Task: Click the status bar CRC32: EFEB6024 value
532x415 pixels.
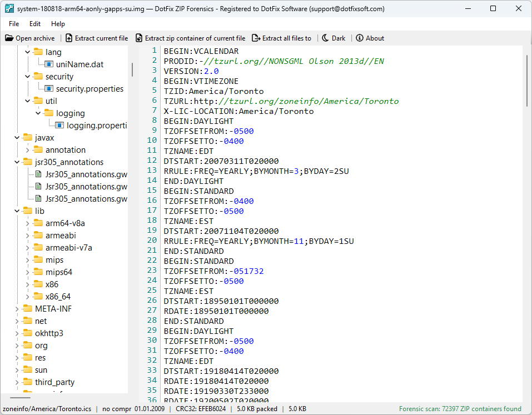Action: click(201, 408)
